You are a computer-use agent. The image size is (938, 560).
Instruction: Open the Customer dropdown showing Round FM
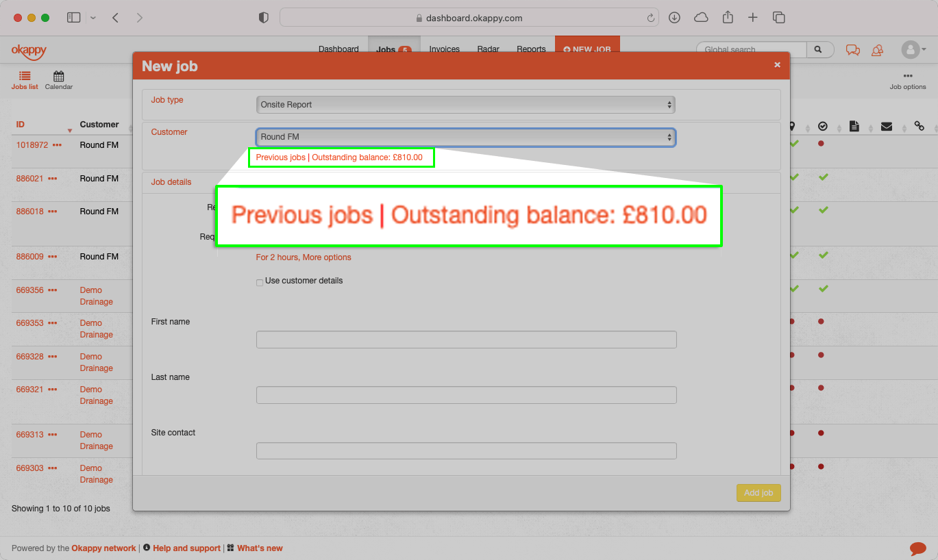point(465,137)
